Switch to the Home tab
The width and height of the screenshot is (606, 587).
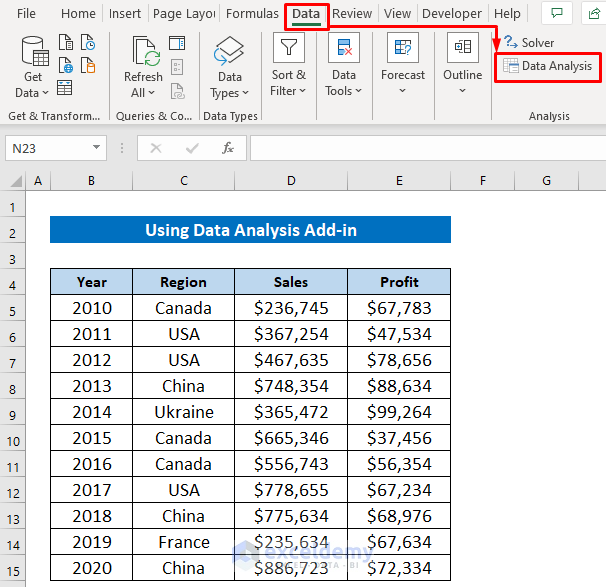(x=78, y=14)
